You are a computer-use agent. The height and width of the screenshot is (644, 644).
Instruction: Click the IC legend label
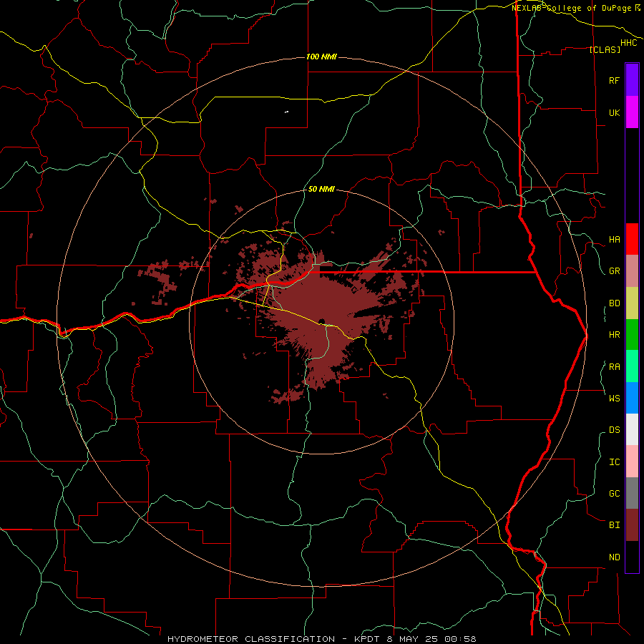pyautogui.click(x=614, y=462)
